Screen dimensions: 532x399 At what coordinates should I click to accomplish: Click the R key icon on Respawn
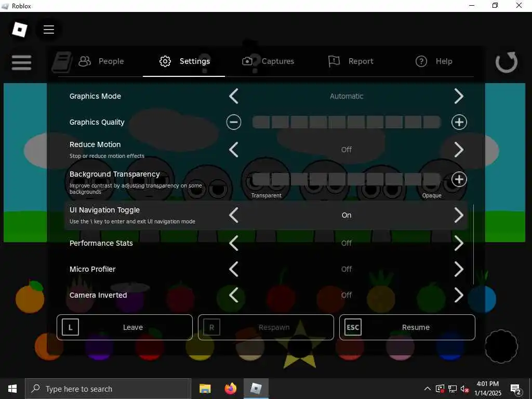pyautogui.click(x=212, y=327)
